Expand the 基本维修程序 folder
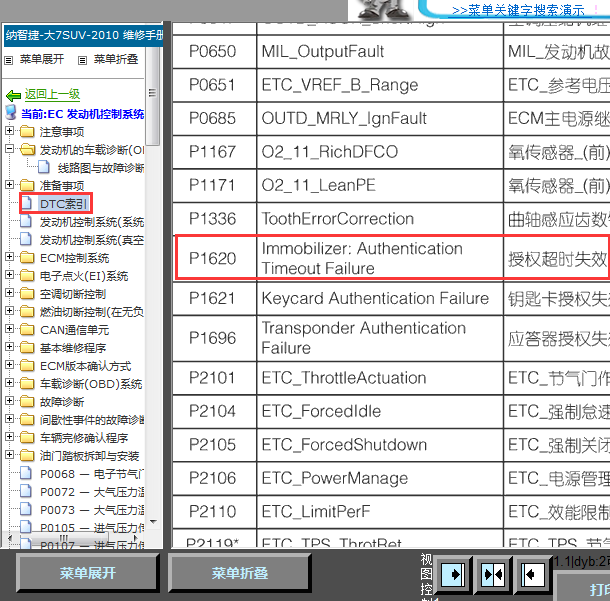The image size is (610, 601). point(9,347)
